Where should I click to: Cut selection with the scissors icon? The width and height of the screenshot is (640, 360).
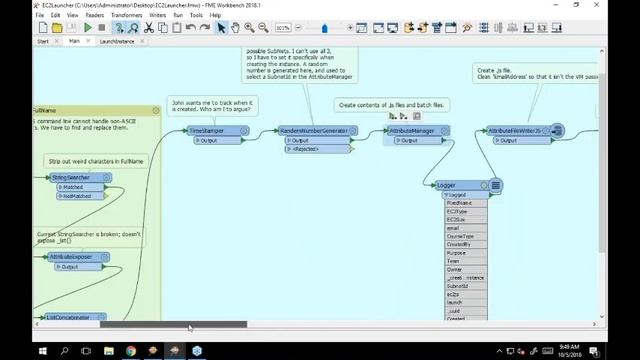click(149, 28)
